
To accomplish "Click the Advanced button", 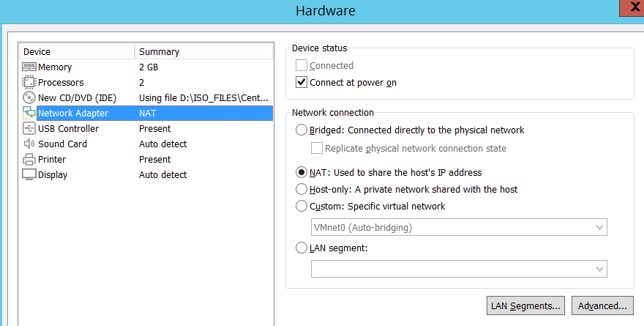I will click(x=602, y=305).
